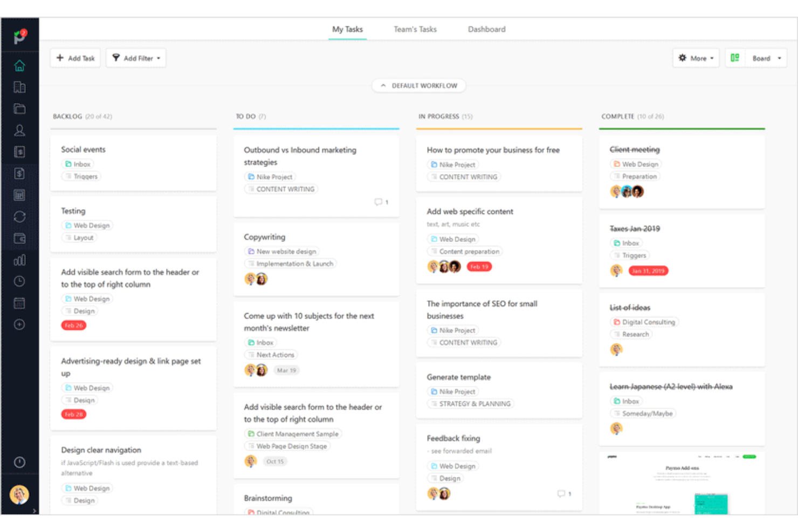798x532 pixels.
Task: Open the Dashboard tab
Action: (x=486, y=29)
